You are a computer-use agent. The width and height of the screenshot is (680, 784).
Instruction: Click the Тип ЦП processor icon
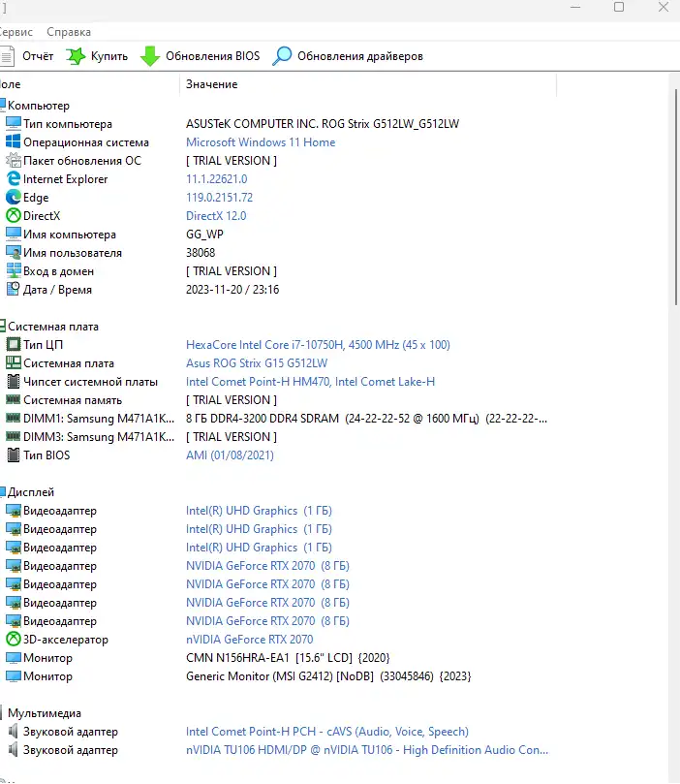coord(13,344)
